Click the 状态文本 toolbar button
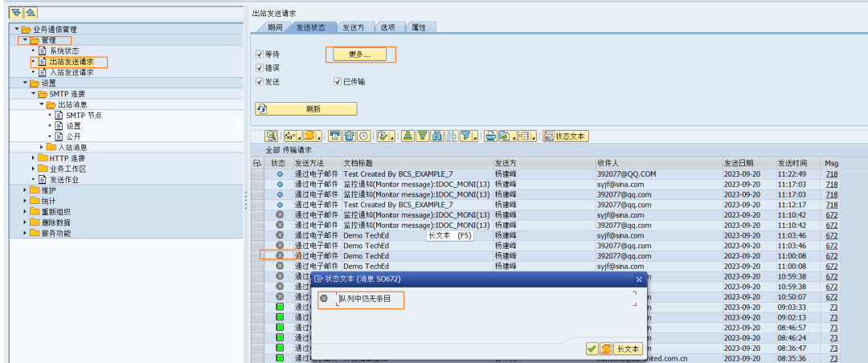Viewport: 868px width, 363px height. [566, 137]
